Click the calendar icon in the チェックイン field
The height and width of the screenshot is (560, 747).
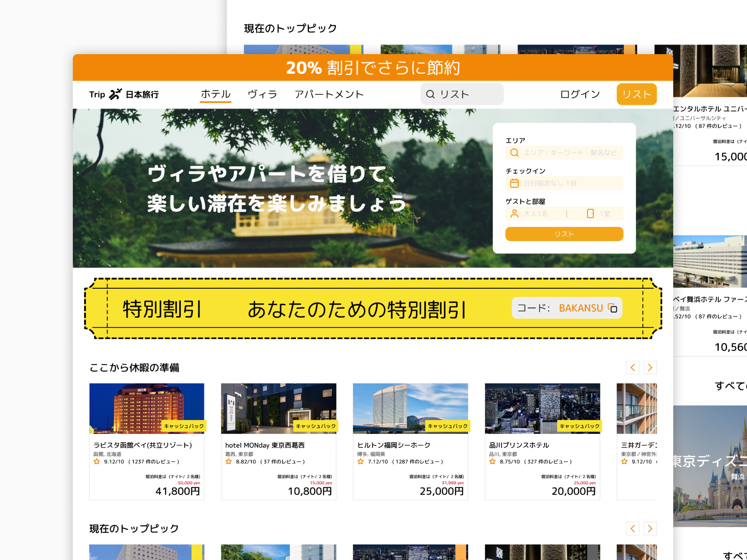pos(515,183)
